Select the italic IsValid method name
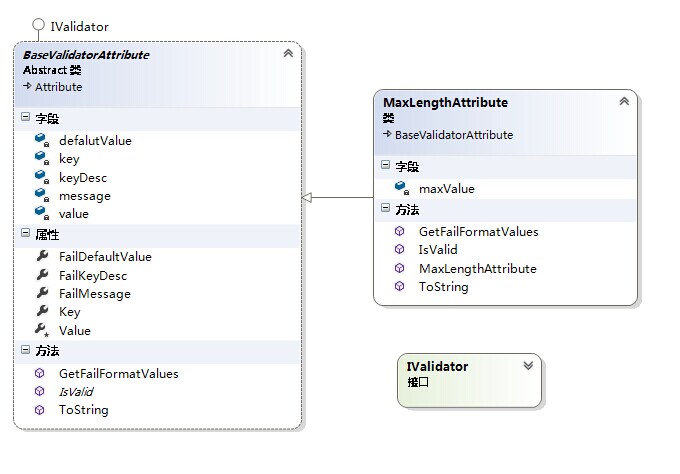 click(76, 392)
